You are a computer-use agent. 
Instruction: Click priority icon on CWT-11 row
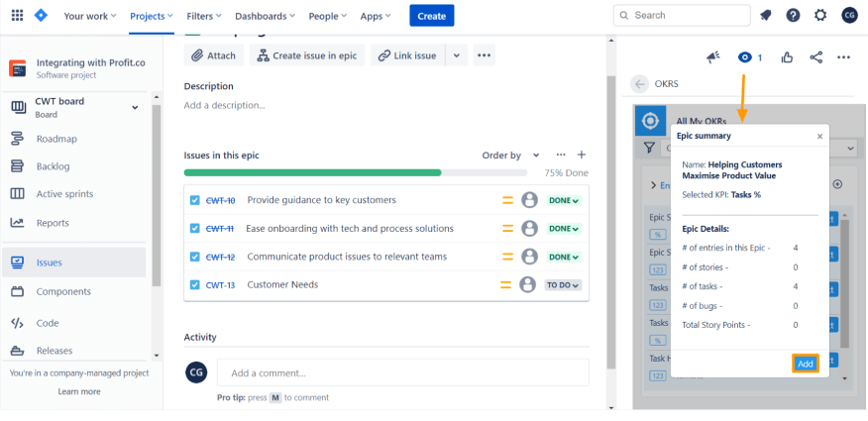(x=507, y=229)
